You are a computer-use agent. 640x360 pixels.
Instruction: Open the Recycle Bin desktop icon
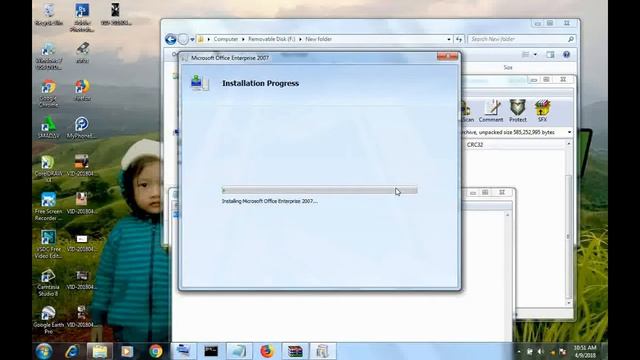[x=49, y=15]
